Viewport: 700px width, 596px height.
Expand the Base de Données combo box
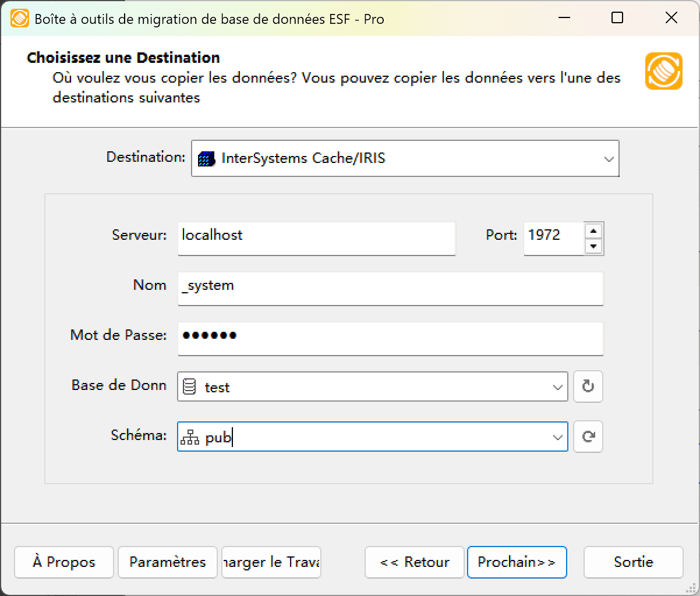pos(558,386)
